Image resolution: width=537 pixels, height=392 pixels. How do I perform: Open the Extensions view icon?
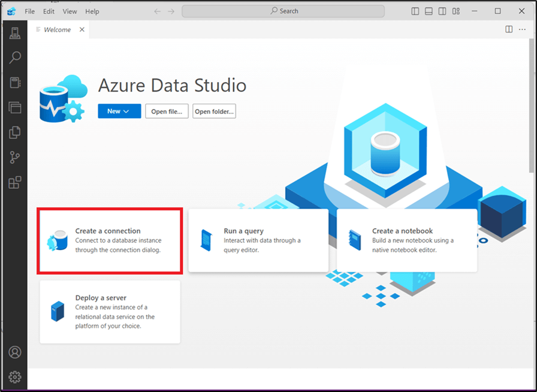click(15, 182)
